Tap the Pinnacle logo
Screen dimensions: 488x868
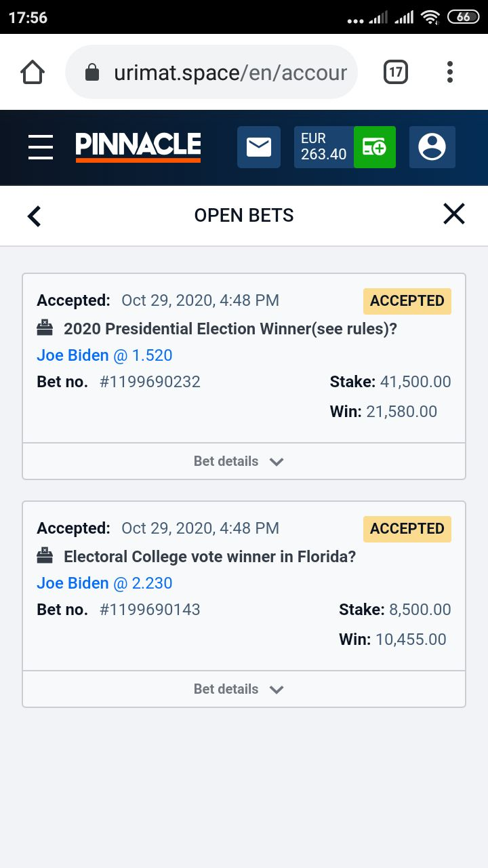[138, 147]
